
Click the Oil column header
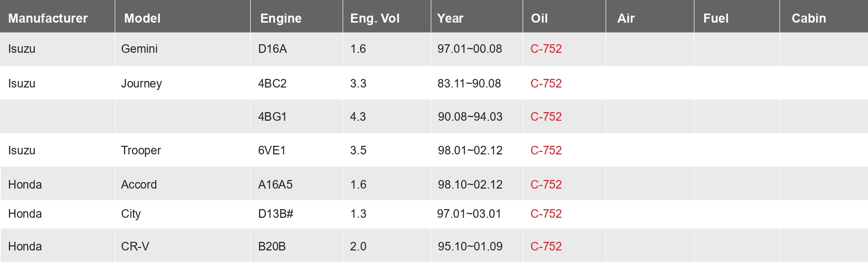coord(539,19)
